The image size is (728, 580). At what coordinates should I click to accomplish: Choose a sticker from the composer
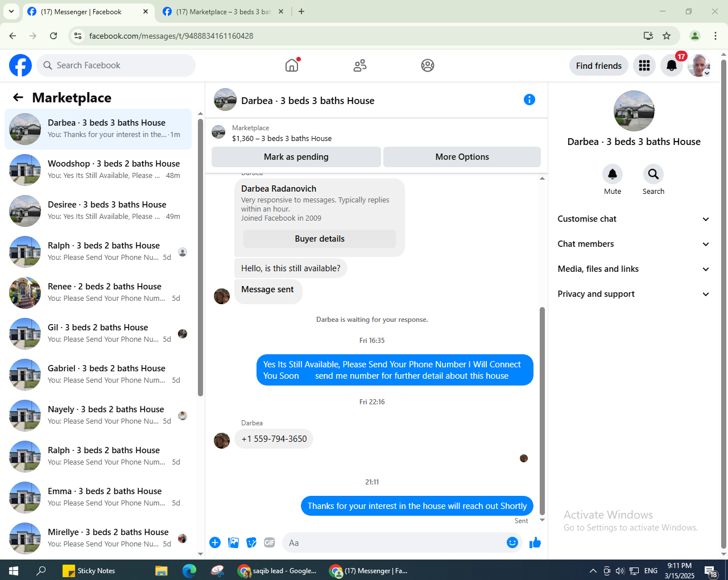(251, 542)
